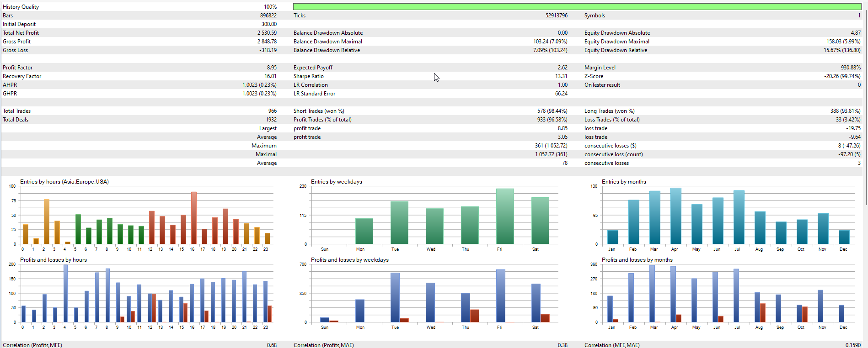Click the largest profit trade value 8.85

pyautogui.click(x=563, y=128)
